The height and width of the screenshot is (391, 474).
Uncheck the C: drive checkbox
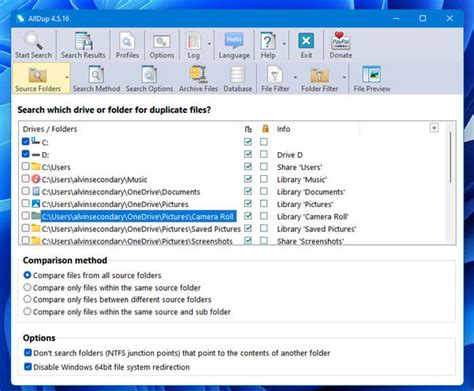25,141
